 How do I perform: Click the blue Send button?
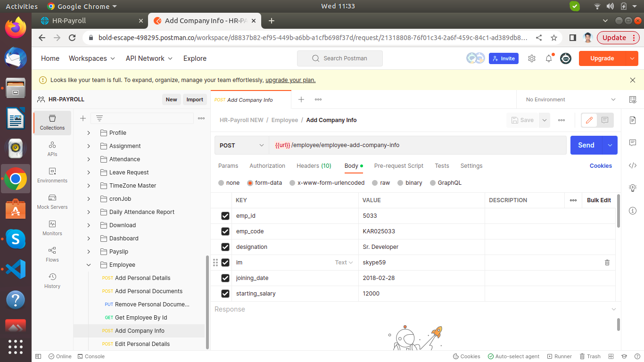(x=586, y=145)
